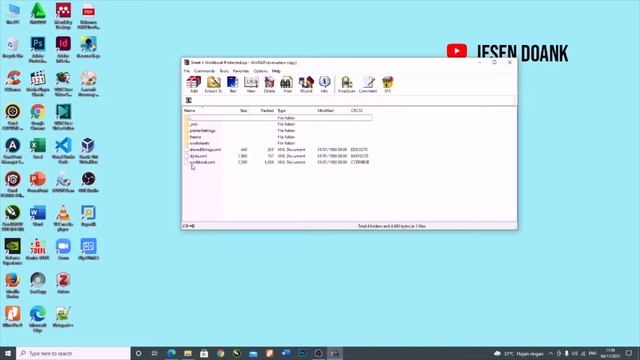This screenshot has width=640, height=360.
Task: Open the Wizard toolbar icon
Action: [x=306, y=84]
